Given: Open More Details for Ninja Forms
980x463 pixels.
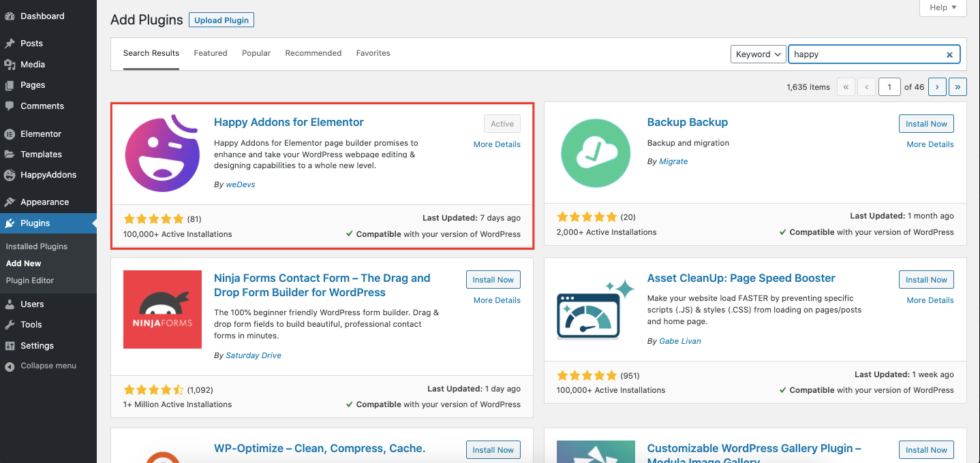Looking at the screenshot, I should [x=497, y=300].
